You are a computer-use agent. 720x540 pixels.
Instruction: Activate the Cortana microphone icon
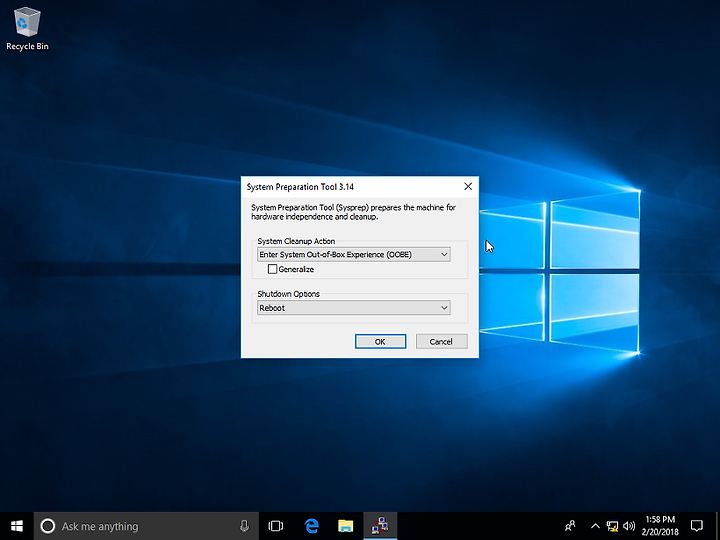click(244, 526)
